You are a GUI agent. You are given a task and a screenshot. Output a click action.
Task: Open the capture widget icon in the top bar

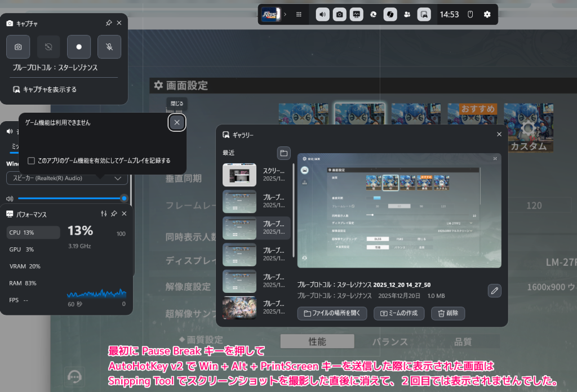pyautogui.click(x=339, y=14)
